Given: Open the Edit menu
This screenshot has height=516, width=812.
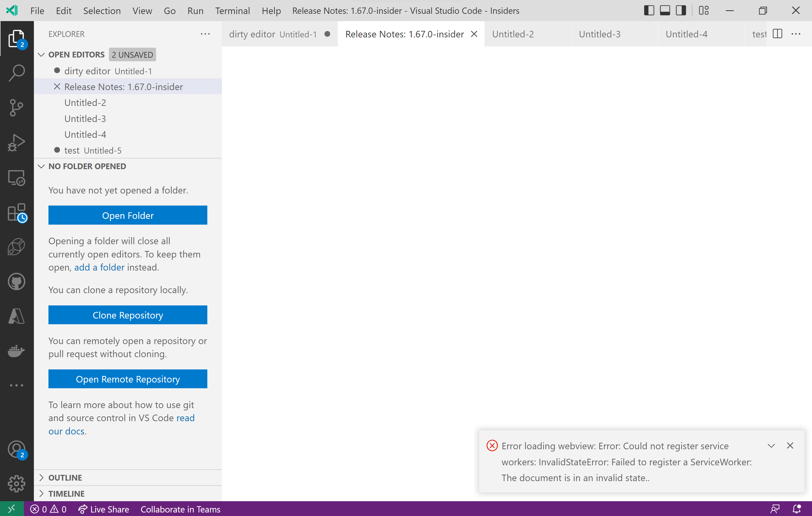Looking at the screenshot, I should (64, 11).
